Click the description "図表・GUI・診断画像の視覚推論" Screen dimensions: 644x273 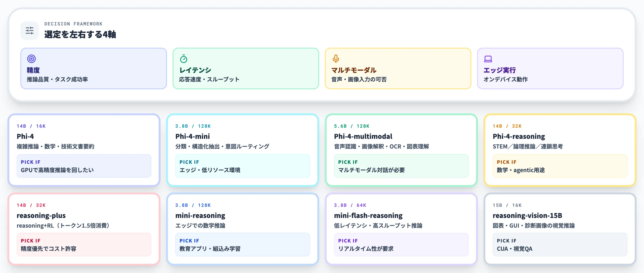pyautogui.click(x=534, y=226)
